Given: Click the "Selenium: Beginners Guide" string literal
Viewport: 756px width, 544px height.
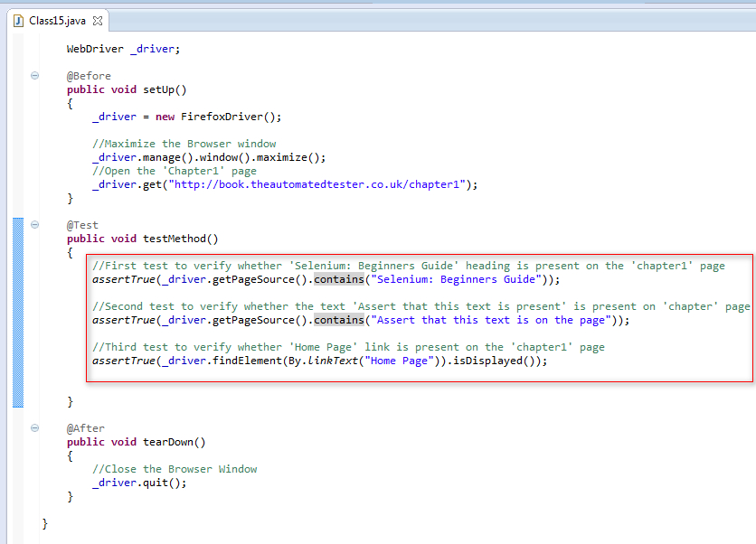Looking at the screenshot, I should pos(456,279).
